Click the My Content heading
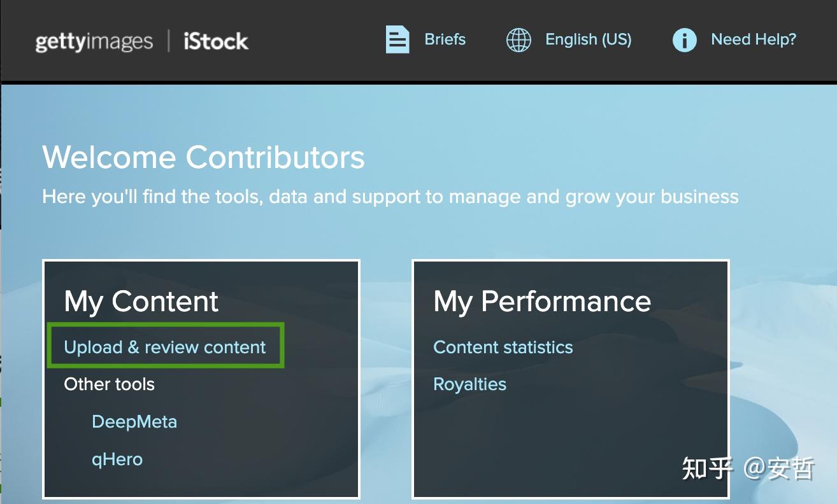This screenshot has height=504, width=837. tap(141, 301)
